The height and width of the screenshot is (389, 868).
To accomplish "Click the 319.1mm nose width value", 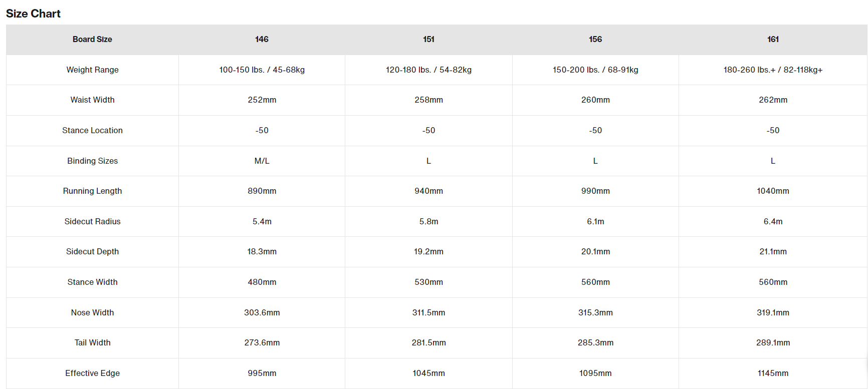I will pos(773,312).
